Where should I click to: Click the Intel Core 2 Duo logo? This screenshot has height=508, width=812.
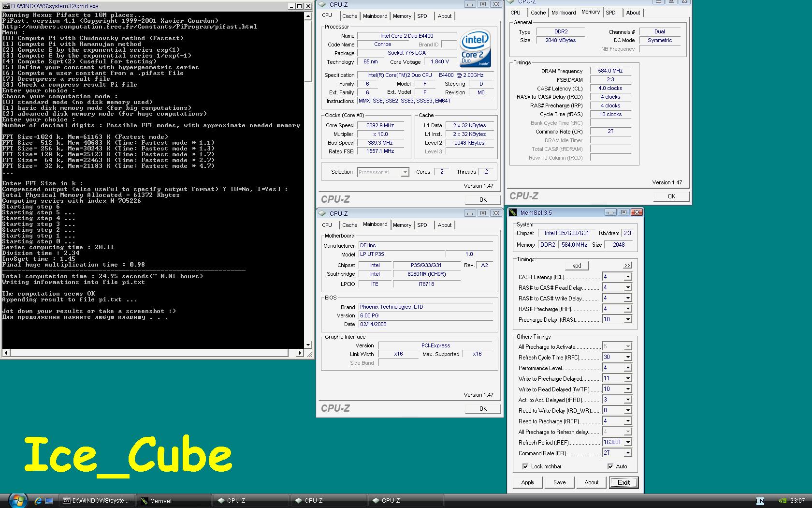(475, 48)
